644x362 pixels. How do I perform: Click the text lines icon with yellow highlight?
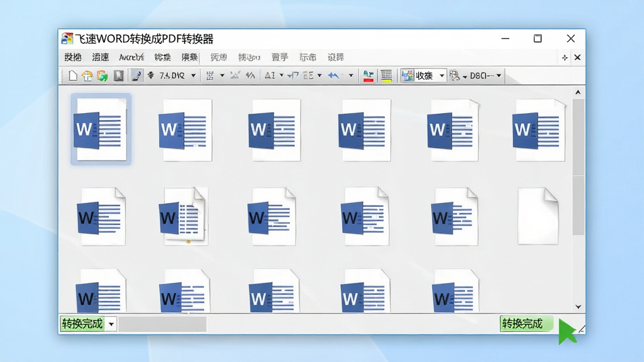tap(387, 76)
